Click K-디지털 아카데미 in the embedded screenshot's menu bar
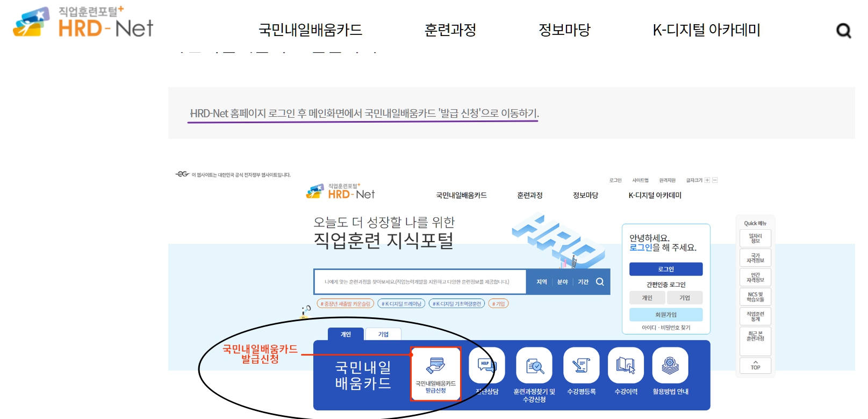 tap(655, 195)
